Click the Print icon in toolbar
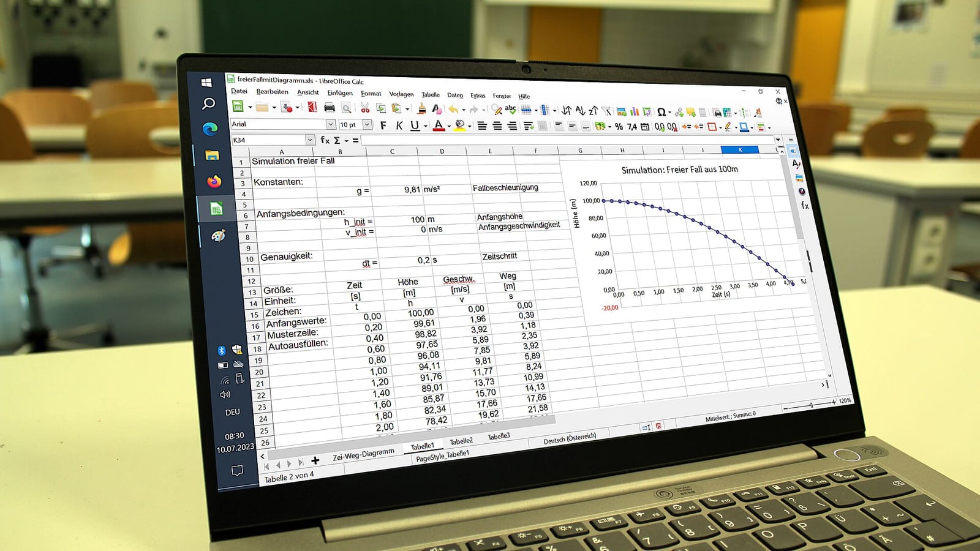Screen dimensions: 980x551 330,108
